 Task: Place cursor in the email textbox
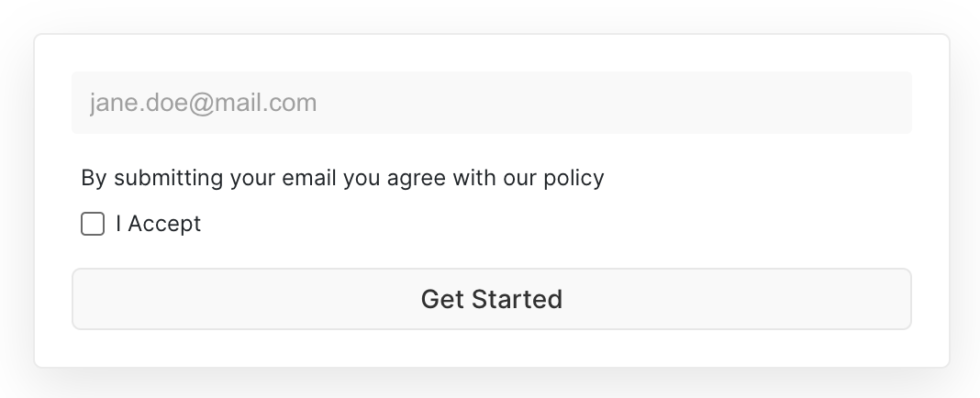tap(491, 103)
